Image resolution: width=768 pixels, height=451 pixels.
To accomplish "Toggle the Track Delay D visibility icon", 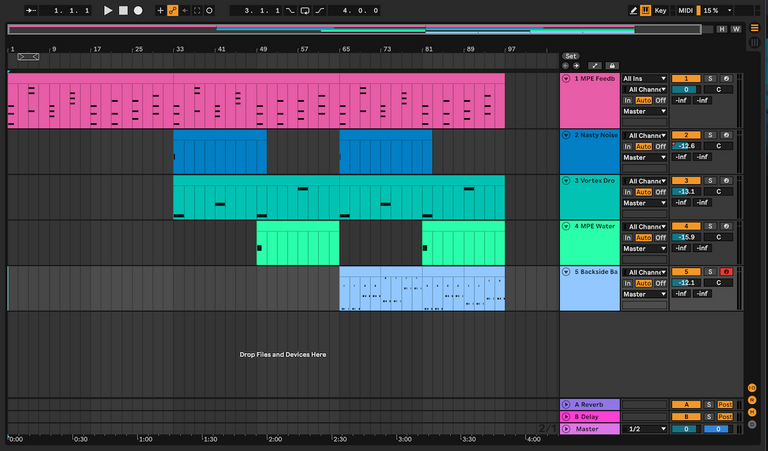I will point(752,425).
